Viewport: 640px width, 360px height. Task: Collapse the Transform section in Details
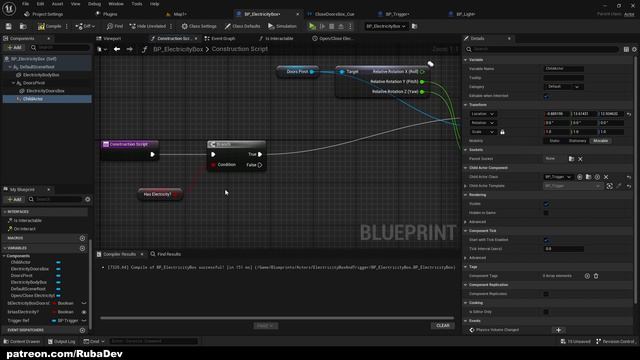[466, 105]
